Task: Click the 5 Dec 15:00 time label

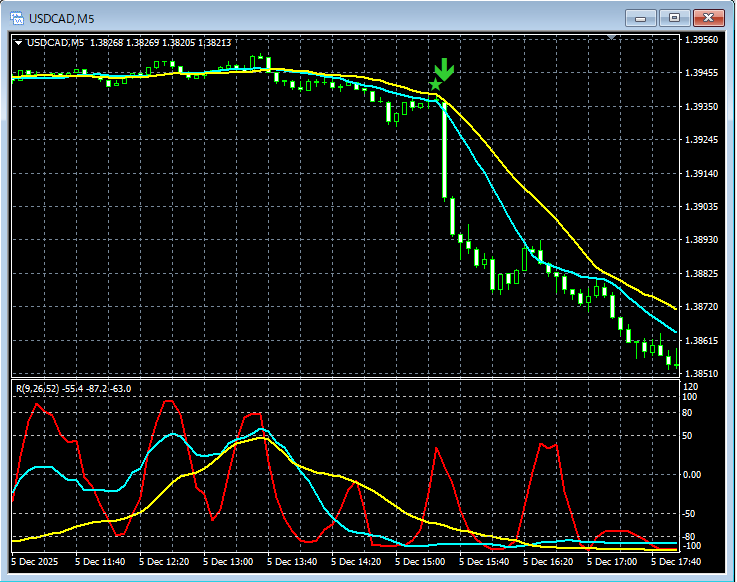Action: (x=421, y=562)
